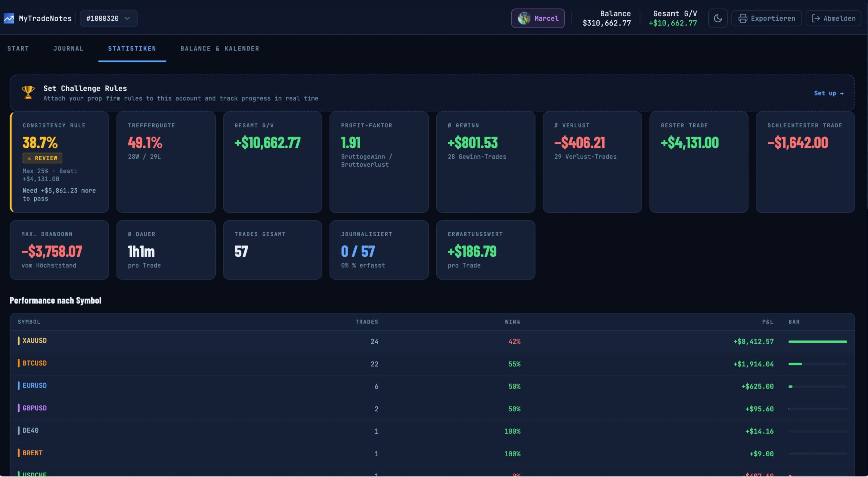Click the trophy icon in the challenge banner

[x=28, y=92]
